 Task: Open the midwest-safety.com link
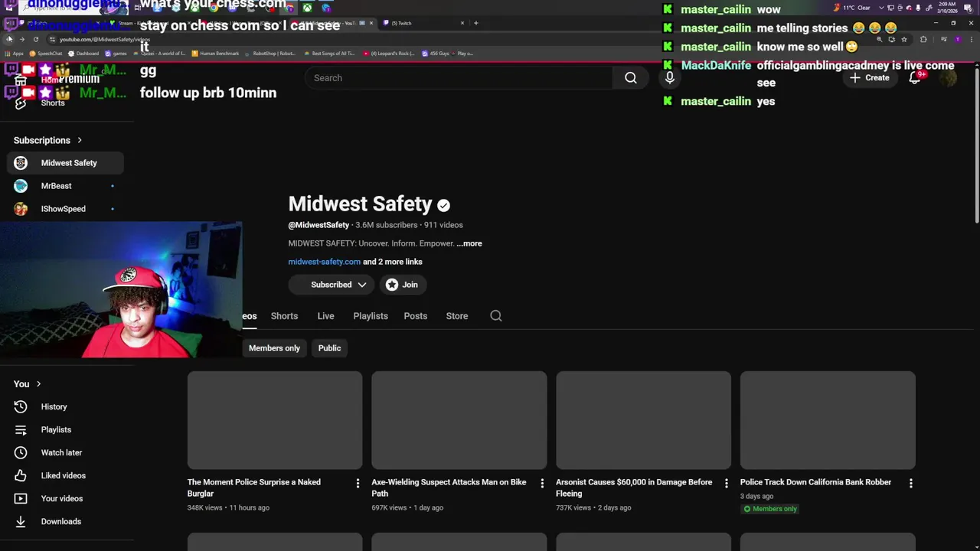pos(324,262)
